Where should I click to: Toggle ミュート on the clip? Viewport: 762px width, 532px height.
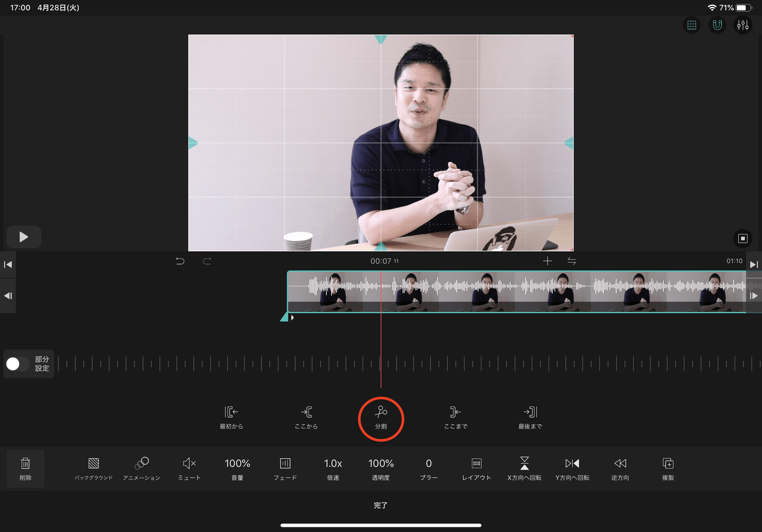pyautogui.click(x=190, y=469)
